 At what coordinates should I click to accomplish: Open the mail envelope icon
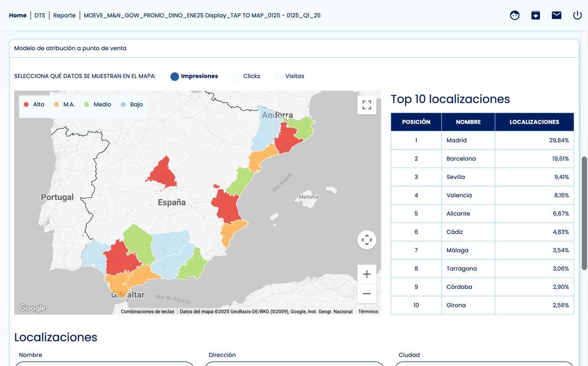click(x=557, y=15)
